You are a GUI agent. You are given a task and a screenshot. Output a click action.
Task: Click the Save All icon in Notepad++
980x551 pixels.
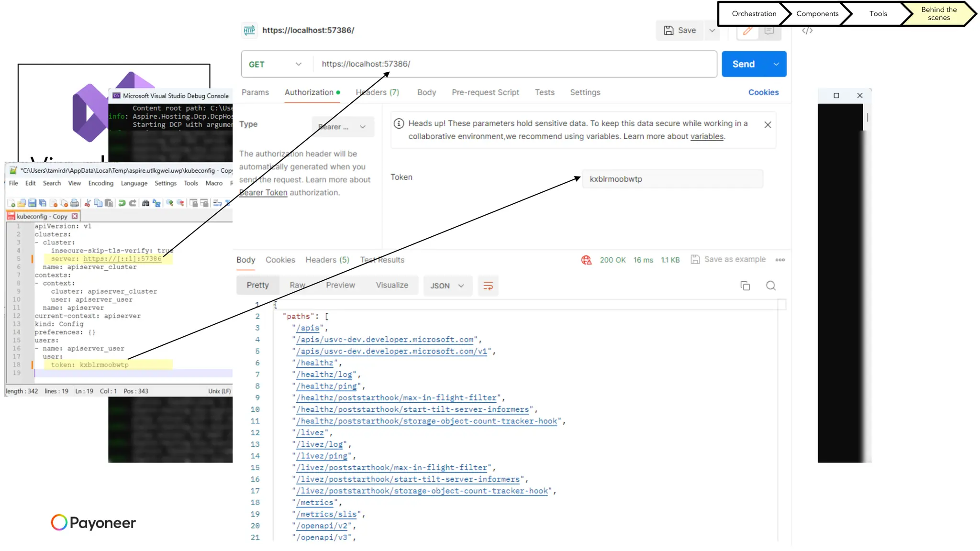[43, 203]
